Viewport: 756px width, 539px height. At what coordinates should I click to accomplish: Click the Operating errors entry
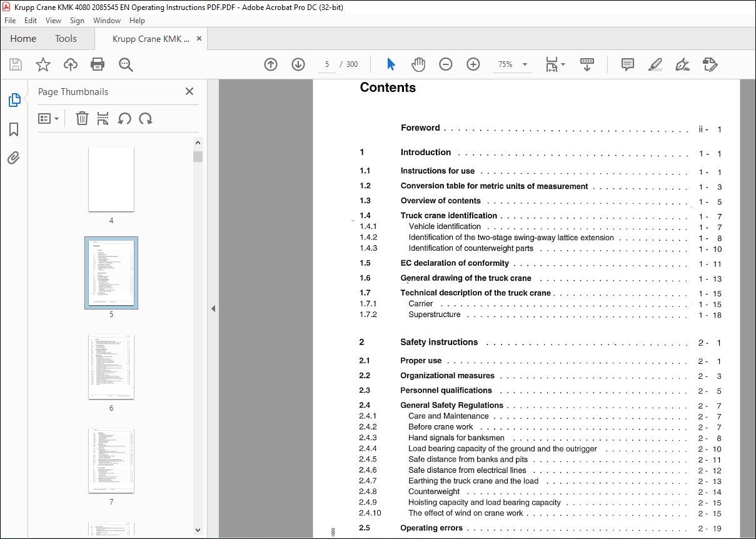[431, 528]
